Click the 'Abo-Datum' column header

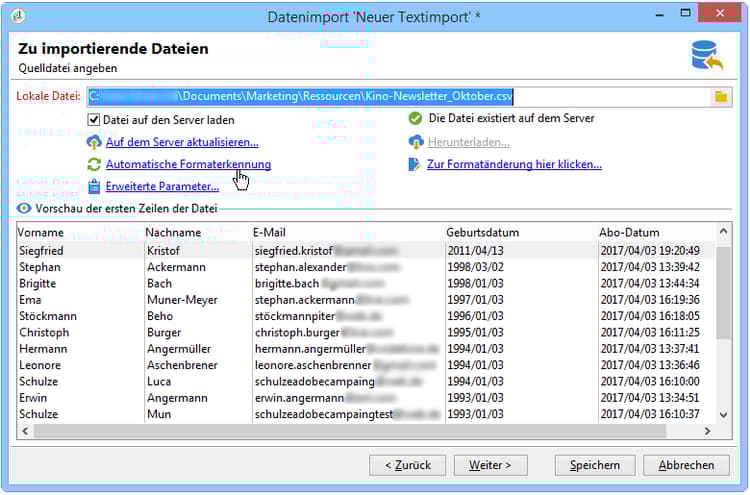(x=657, y=232)
